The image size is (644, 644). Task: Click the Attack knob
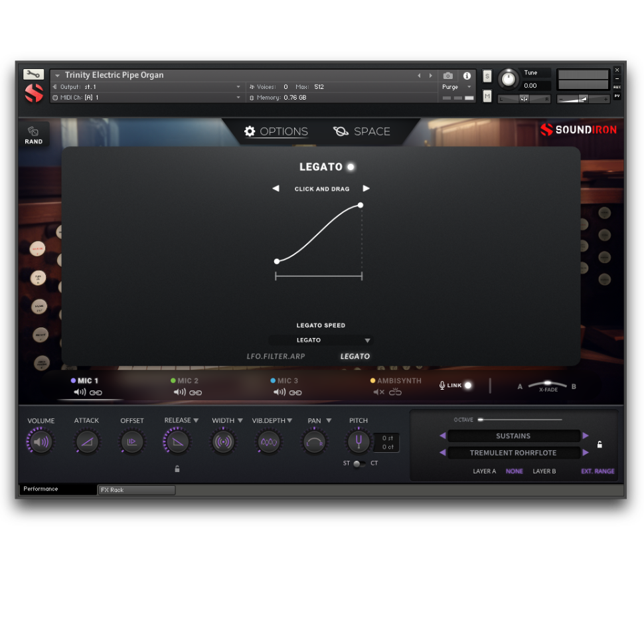pos(87,442)
